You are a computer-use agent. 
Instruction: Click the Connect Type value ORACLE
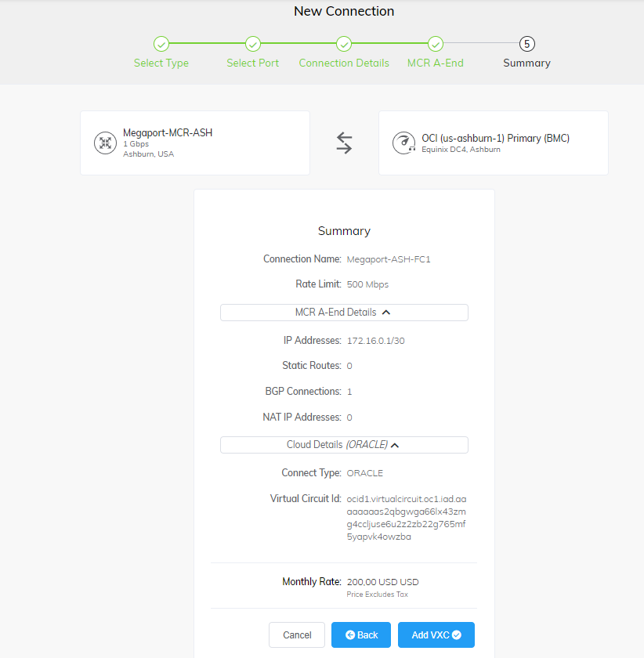pyautogui.click(x=364, y=473)
